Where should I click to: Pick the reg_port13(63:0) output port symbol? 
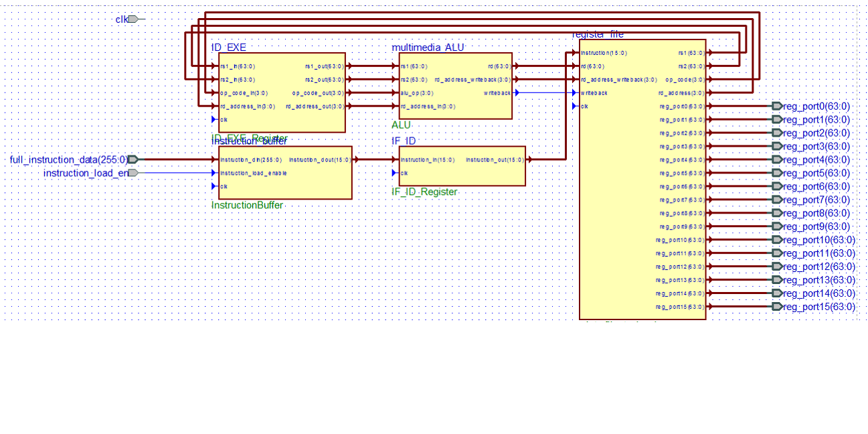[777, 280]
